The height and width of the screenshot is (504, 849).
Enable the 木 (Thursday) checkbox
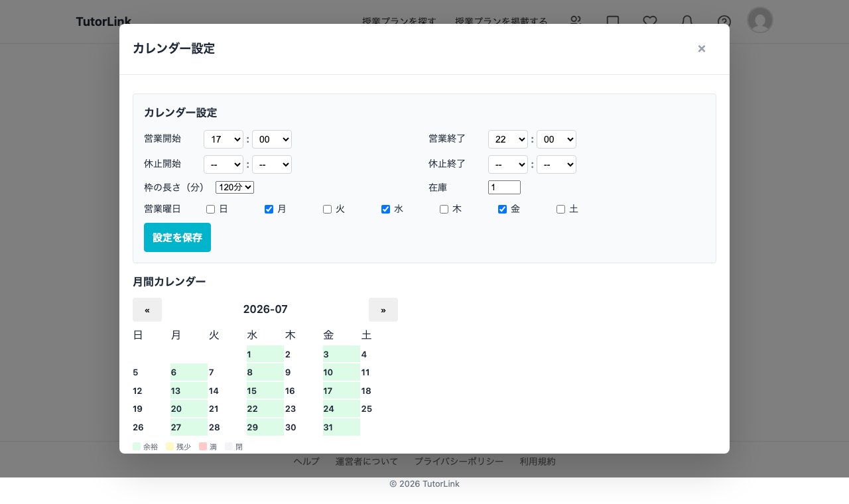tap(444, 209)
